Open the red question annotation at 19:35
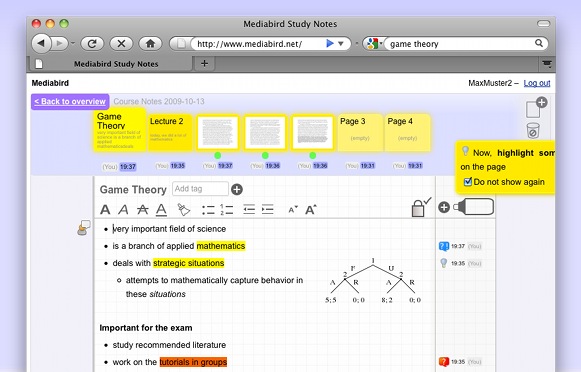The image size is (581, 372). [x=444, y=362]
